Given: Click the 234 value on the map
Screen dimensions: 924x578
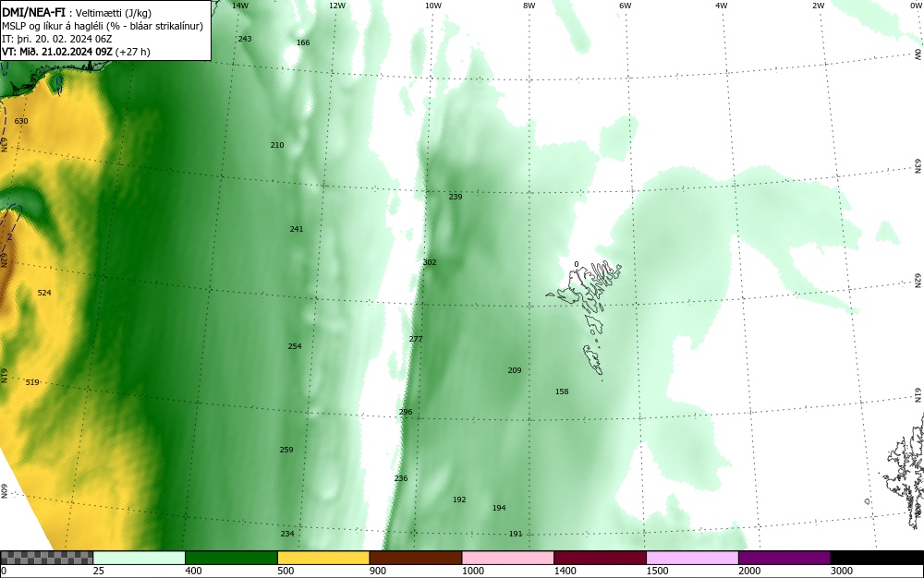Looking at the screenshot, I should coord(287,534).
